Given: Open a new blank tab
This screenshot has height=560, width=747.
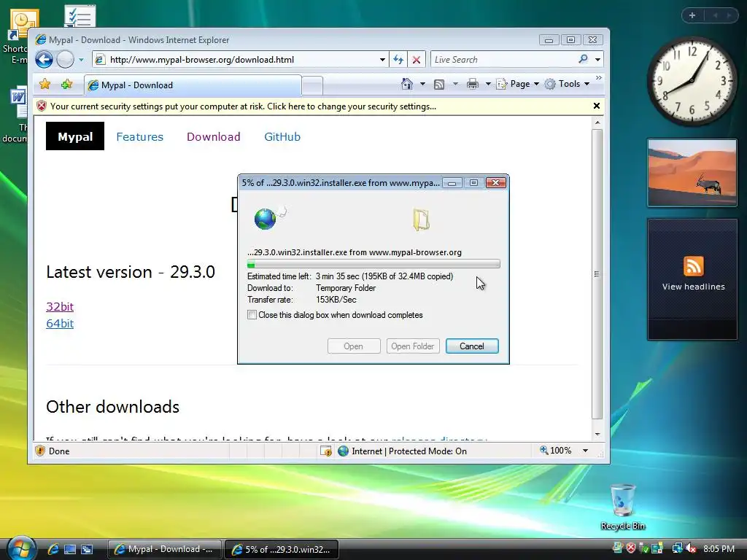Looking at the screenshot, I should coord(312,86).
